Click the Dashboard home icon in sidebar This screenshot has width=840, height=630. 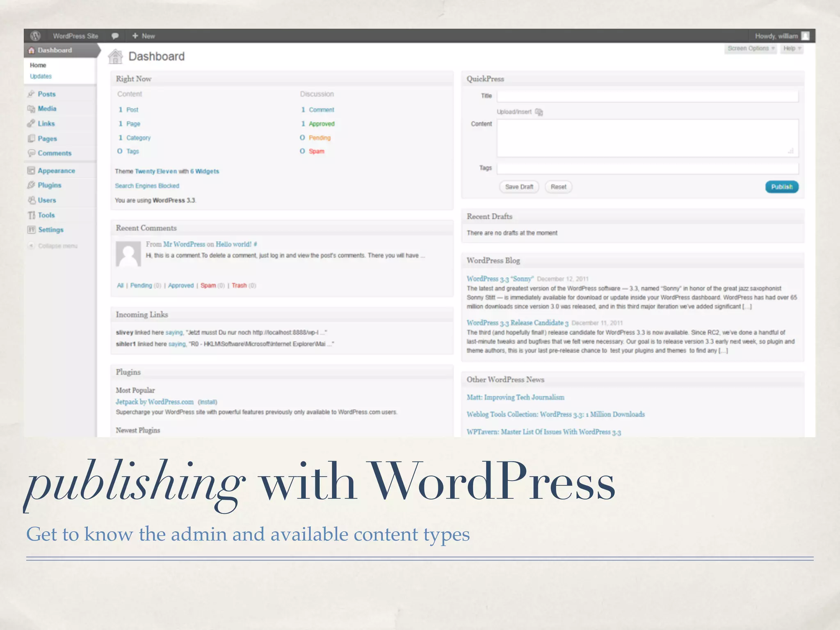(32, 50)
